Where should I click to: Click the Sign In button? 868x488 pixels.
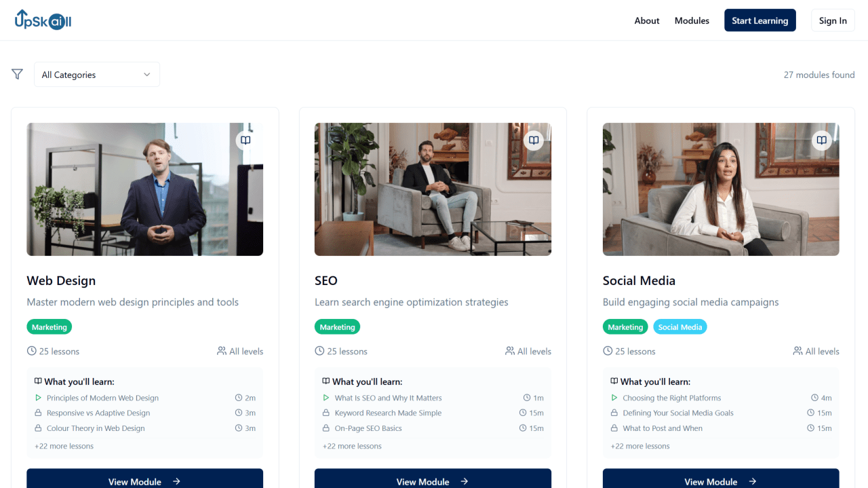click(x=833, y=20)
